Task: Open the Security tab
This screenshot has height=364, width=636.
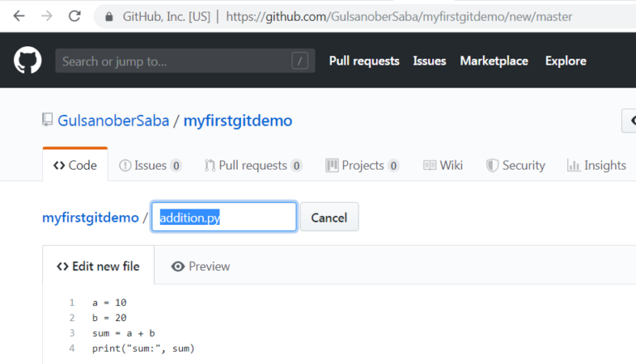Action: point(516,165)
